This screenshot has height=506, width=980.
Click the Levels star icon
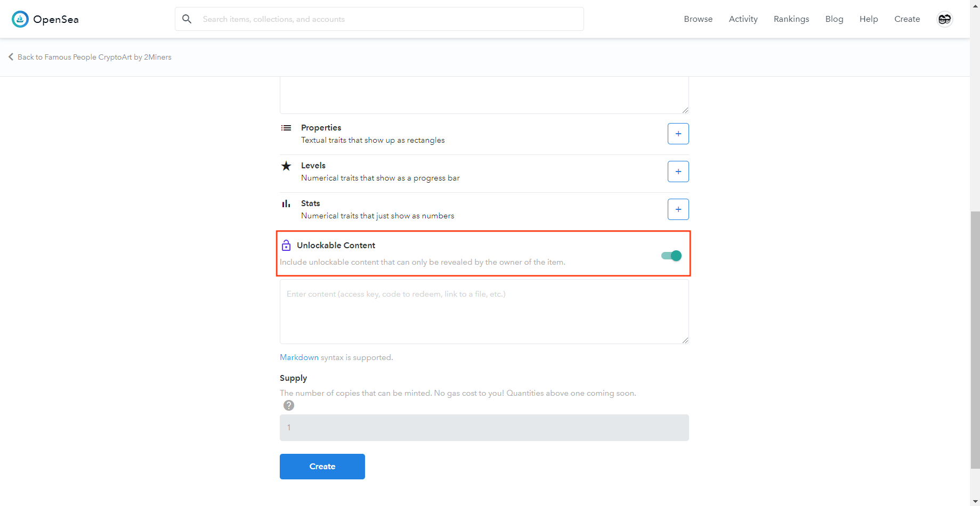tap(286, 166)
